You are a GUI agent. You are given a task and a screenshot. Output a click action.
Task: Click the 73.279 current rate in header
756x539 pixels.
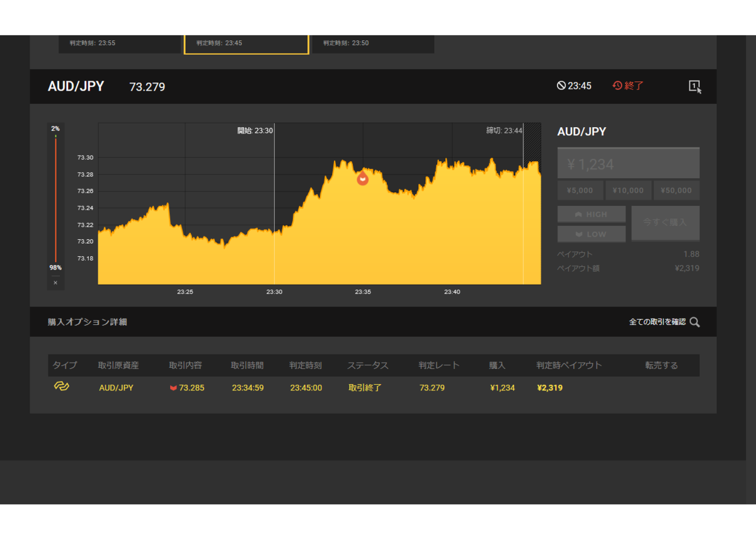147,87
